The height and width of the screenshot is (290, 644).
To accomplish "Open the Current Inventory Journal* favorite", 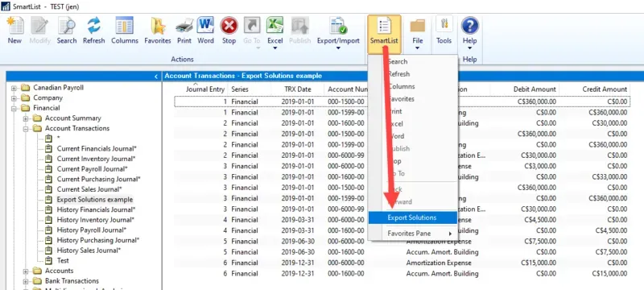I will coord(96,159).
